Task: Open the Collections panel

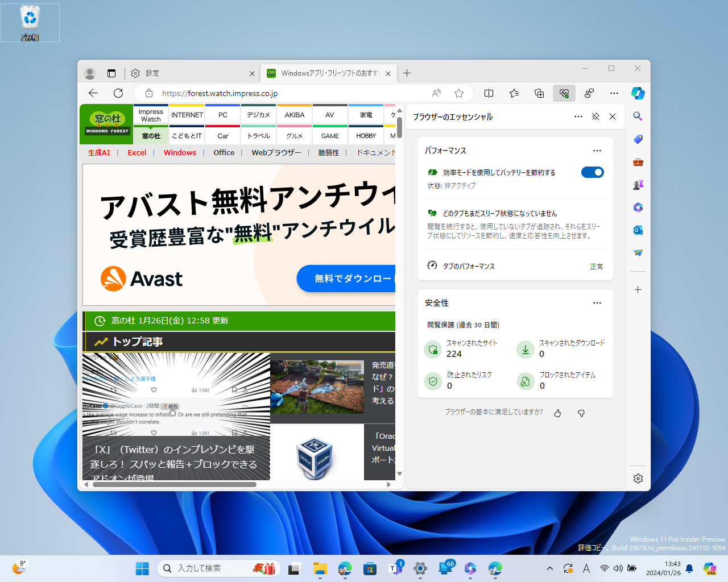Action: [539, 93]
